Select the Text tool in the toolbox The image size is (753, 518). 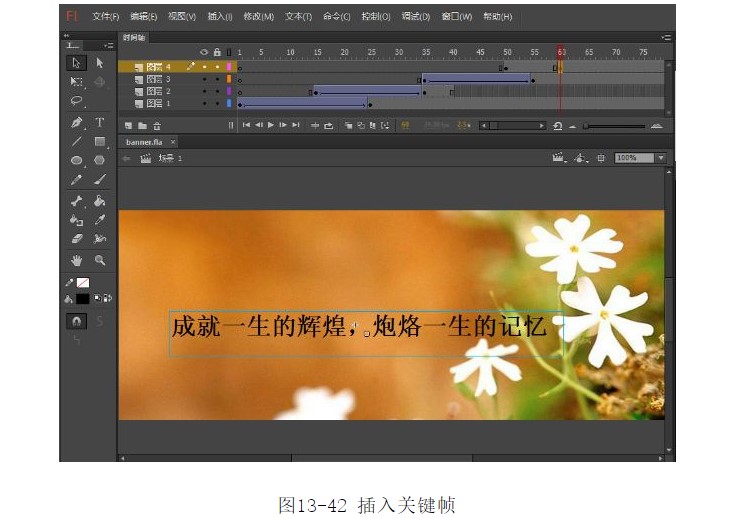coord(99,122)
